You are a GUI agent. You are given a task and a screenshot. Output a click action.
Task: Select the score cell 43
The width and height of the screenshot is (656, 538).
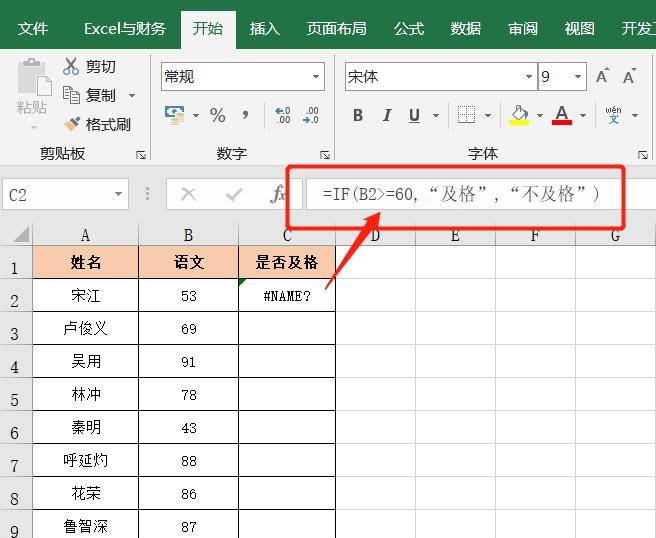point(188,428)
